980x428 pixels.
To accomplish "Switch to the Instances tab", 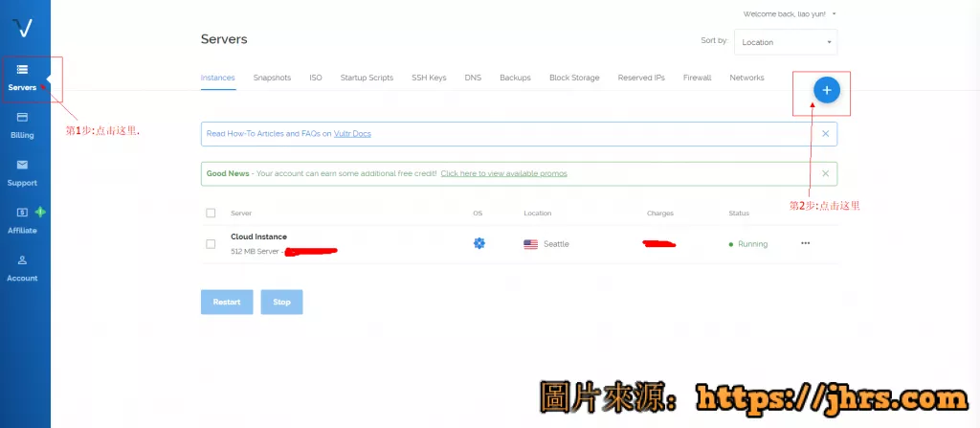I will coord(217,78).
